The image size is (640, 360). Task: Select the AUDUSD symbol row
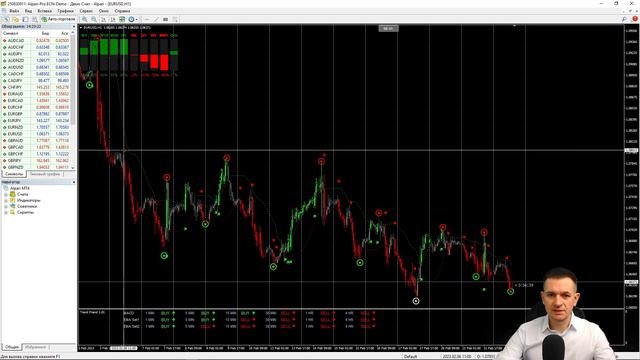click(x=36, y=67)
